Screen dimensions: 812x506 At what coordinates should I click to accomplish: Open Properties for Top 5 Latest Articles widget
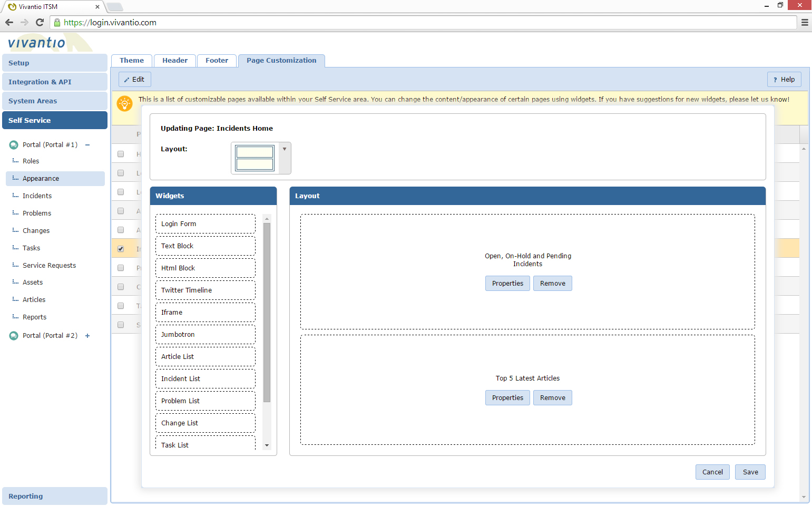coord(507,397)
